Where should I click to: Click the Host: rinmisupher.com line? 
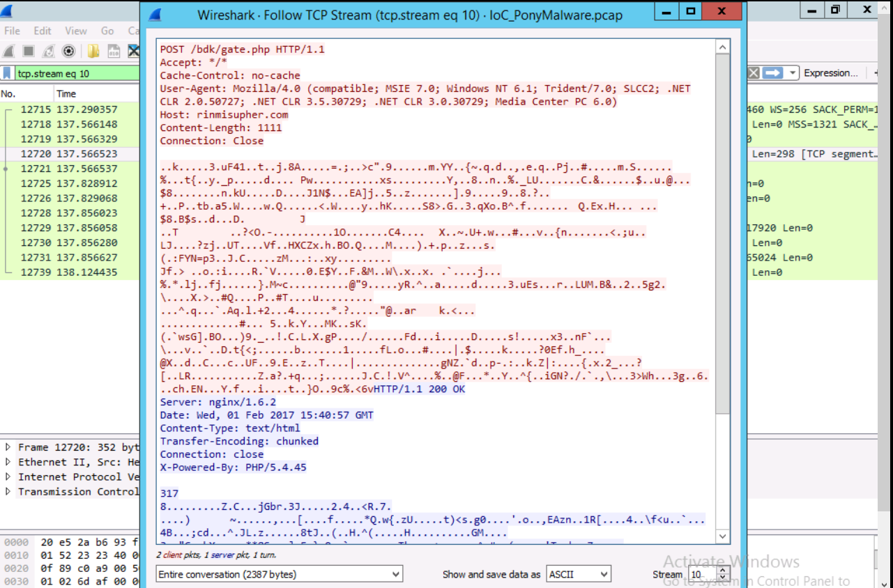(224, 114)
